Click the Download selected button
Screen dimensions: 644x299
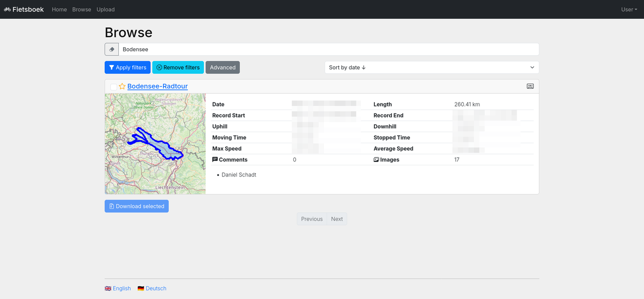(x=136, y=206)
